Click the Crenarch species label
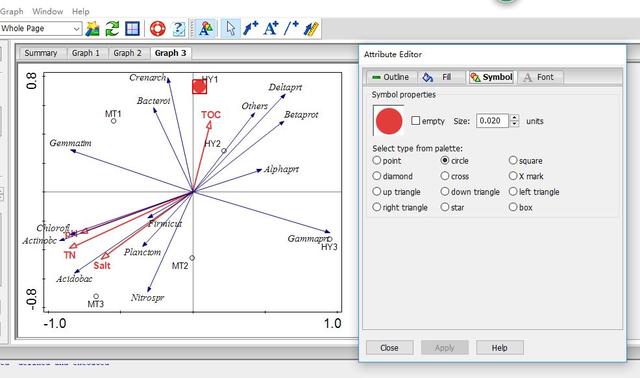The height and width of the screenshot is (378, 640). [148, 78]
